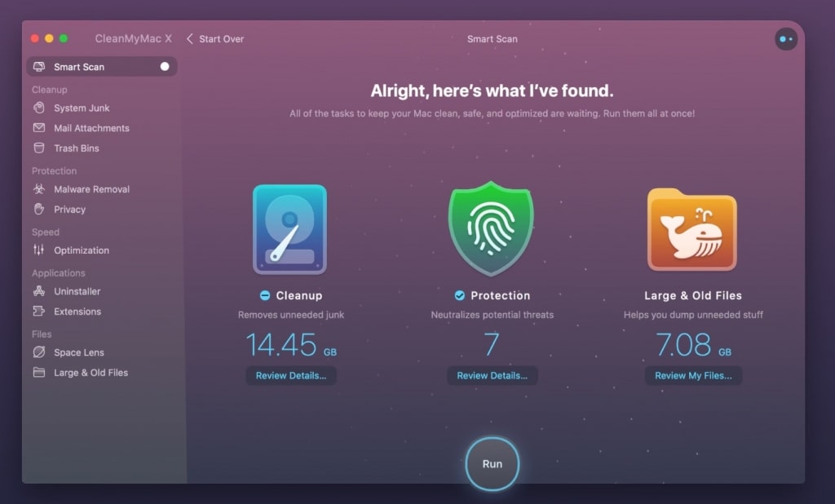Click the 7 threats count
835x504 pixels.
(x=492, y=344)
